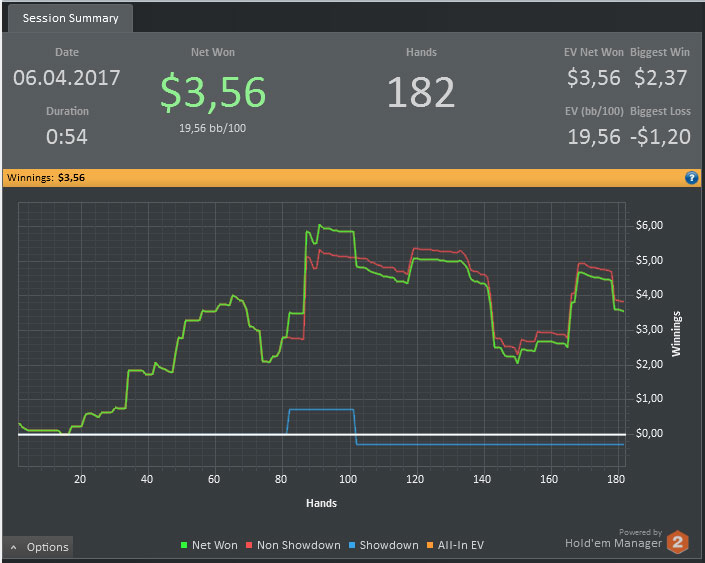Screen dimensions: 705x563
Task: Click the EV Net Won value $3,56
Action: point(593,78)
